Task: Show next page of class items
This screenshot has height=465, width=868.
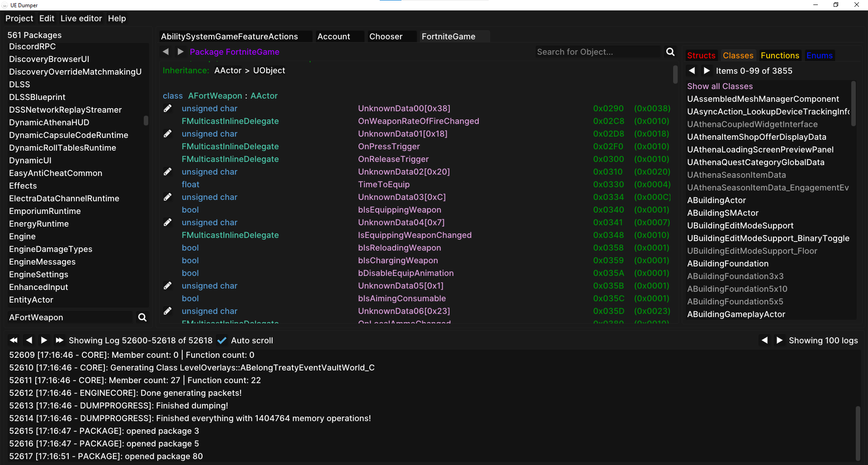Action: (x=707, y=71)
